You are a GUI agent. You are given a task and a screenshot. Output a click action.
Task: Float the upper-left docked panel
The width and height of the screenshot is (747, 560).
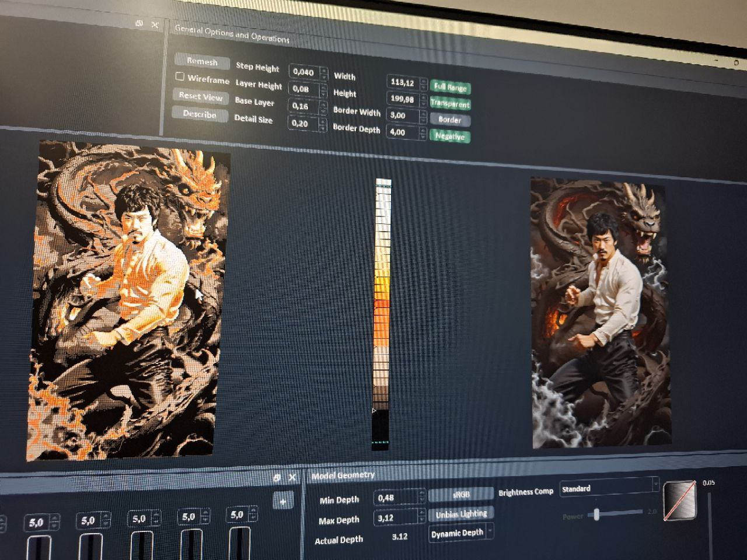click(x=139, y=23)
